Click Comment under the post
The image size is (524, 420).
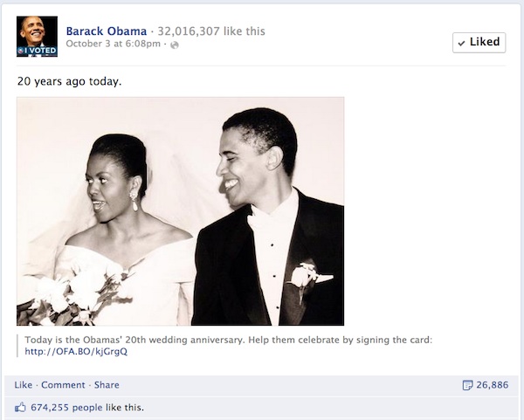[x=63, y=385]
